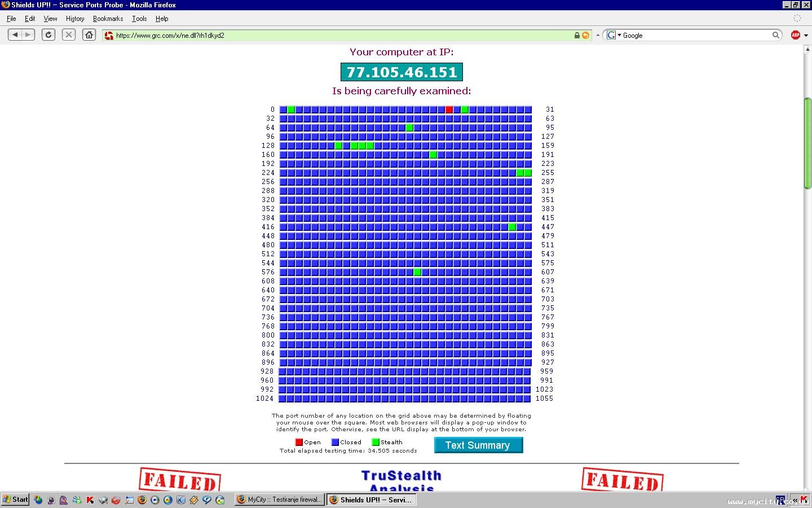The height and width of the screenshot is (508, 812).
Task: Click the green stealth square in row 64
Action: click(x=409, y=128)
